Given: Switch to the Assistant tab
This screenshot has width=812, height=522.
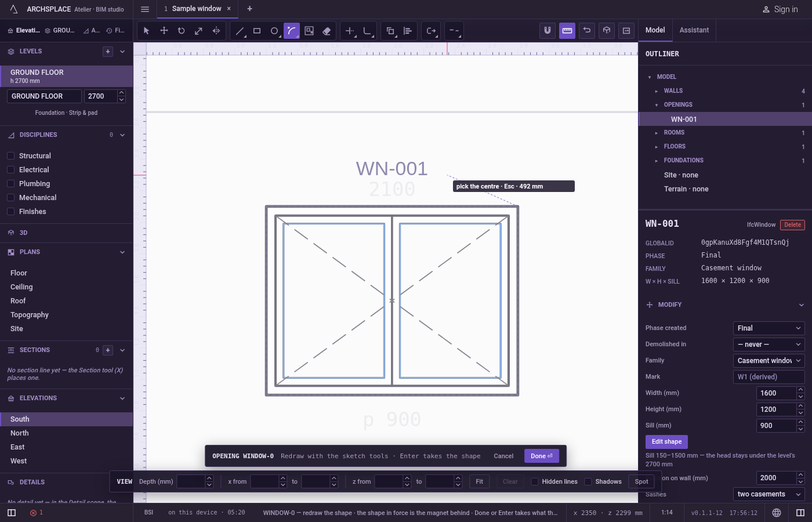Looking at the screenshot, I should [694, 30].
